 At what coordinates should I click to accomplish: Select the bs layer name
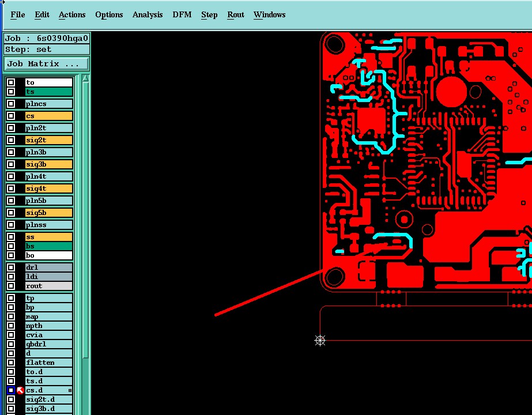tap(49, 246)
